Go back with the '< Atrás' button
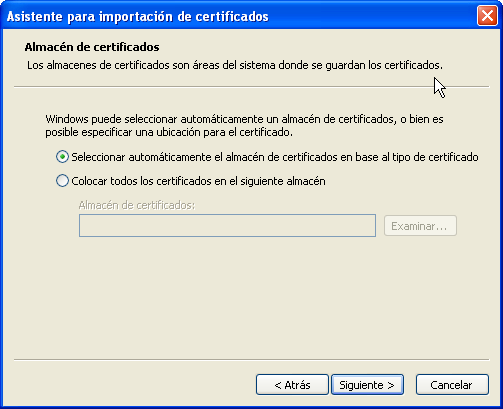The image size is (503, 409). click(292, 385)
